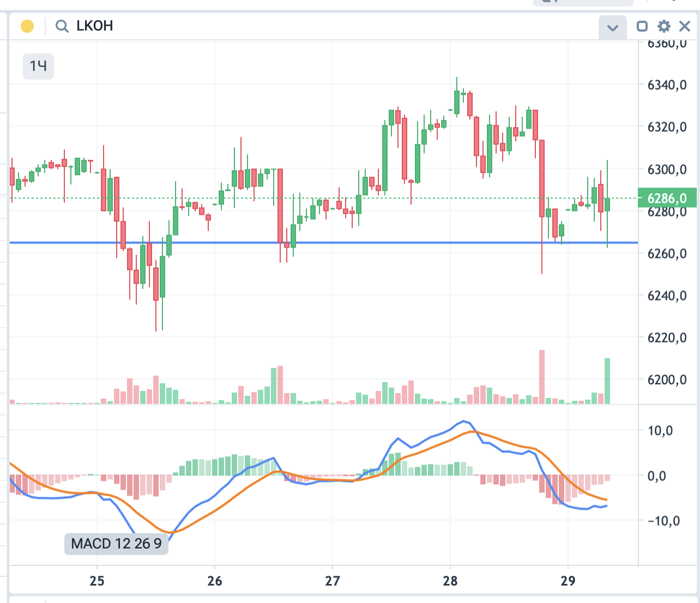Click date label 27 on time axis

333,581
